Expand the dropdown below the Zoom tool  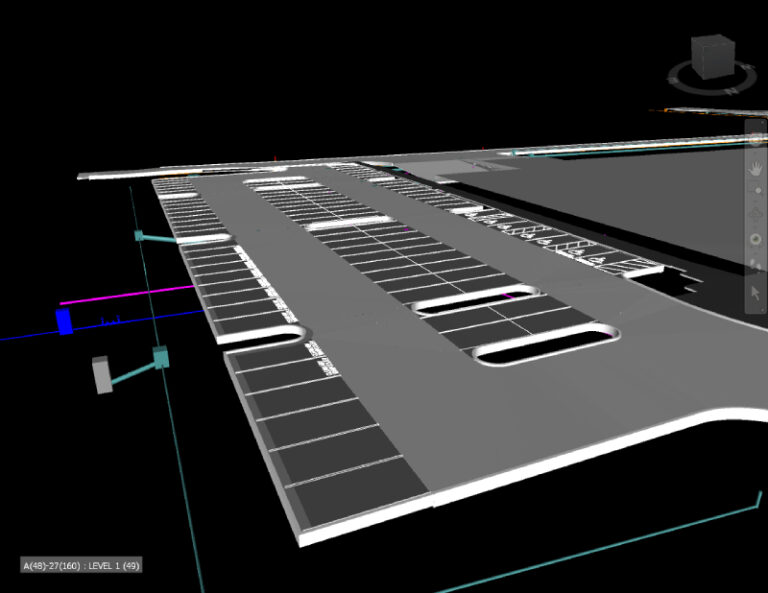click(756, 199)
